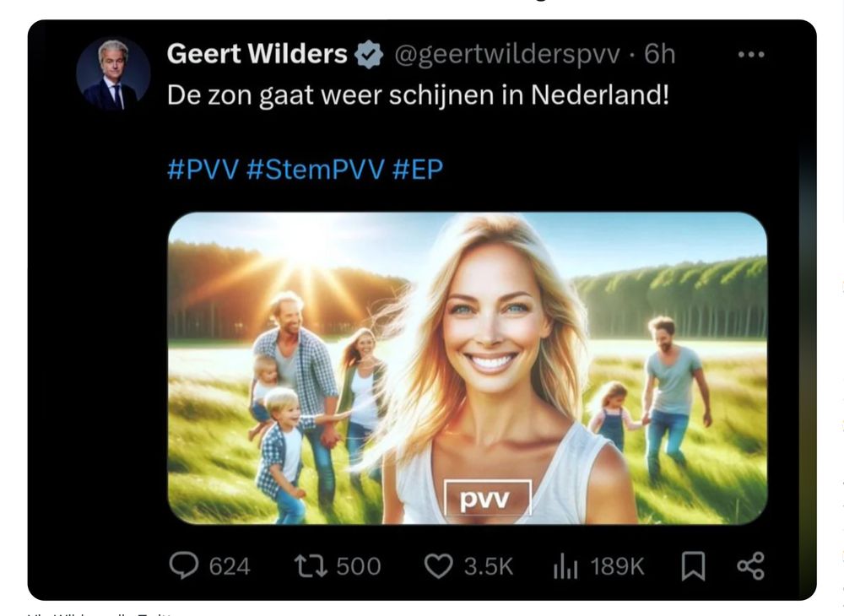The image size is (844, 616).
Task: Click the verified badge next to Geert Wilders
Action: [369, 54]
